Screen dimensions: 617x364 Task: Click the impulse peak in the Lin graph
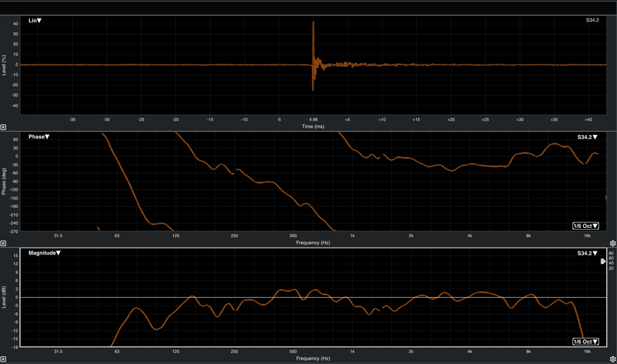pos(313,23)
